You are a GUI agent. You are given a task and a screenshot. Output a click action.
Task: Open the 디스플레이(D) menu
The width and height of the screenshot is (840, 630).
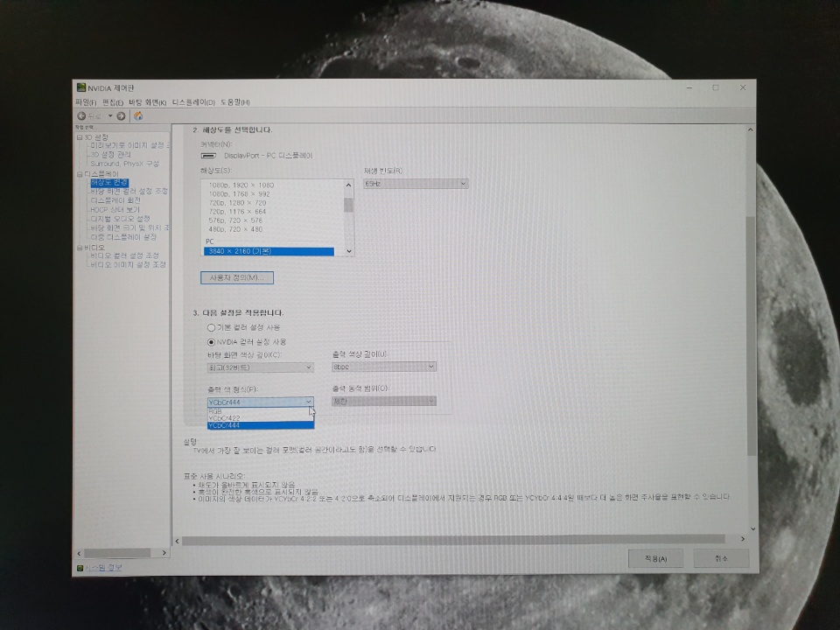click(193, 102)
